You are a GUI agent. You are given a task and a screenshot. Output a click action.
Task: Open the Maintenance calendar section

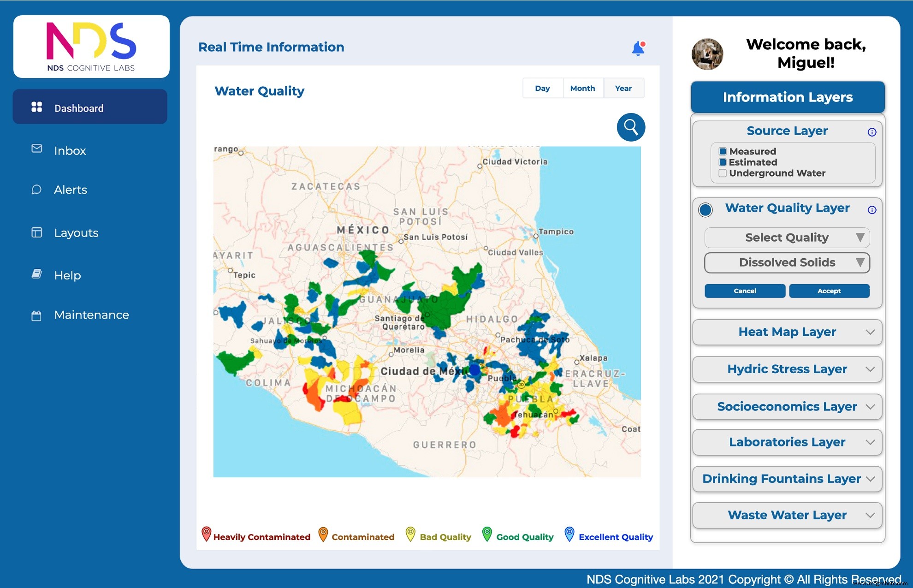[91, 315]
